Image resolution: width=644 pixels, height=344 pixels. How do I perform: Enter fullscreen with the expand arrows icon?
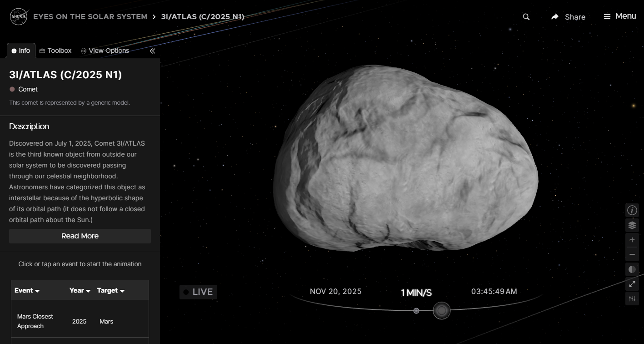pos(632,284)
